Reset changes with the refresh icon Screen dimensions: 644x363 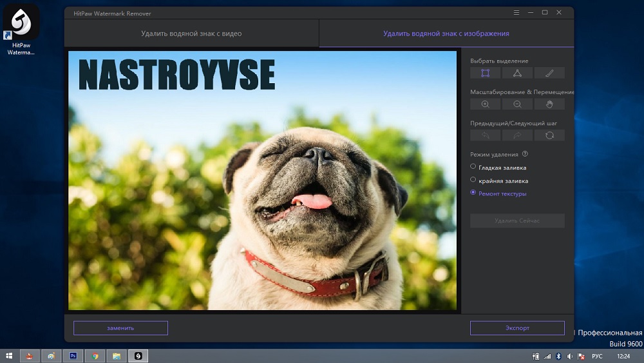pyautogui.click(x=549, y=135)
